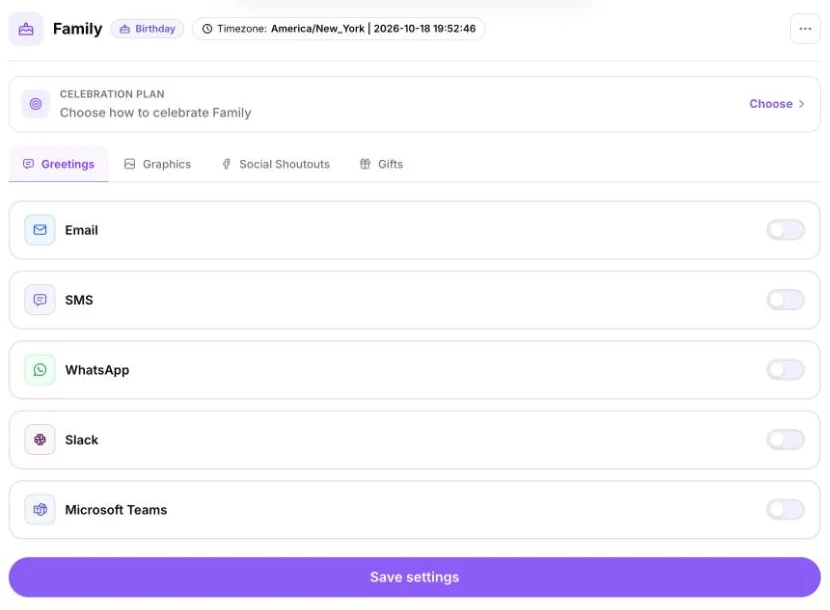Select the Birthday tag badge

tap(147, 29)
